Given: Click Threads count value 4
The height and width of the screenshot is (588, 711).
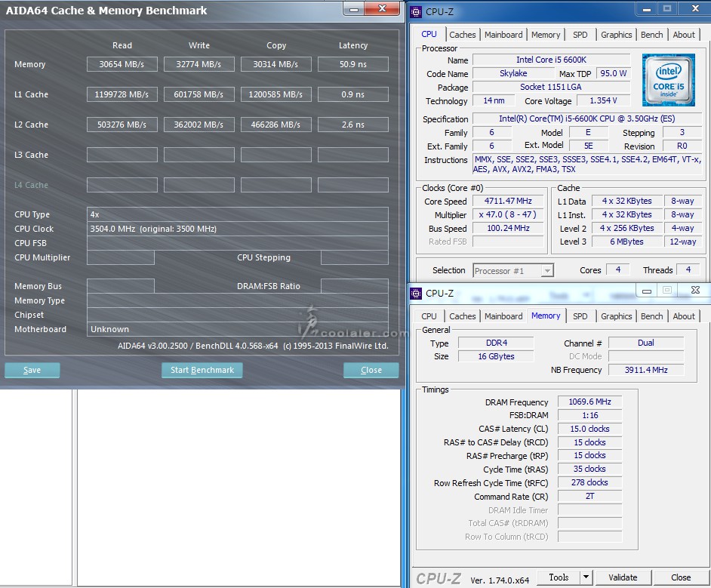Looking at the screenshot, I should tap(688, 270).
